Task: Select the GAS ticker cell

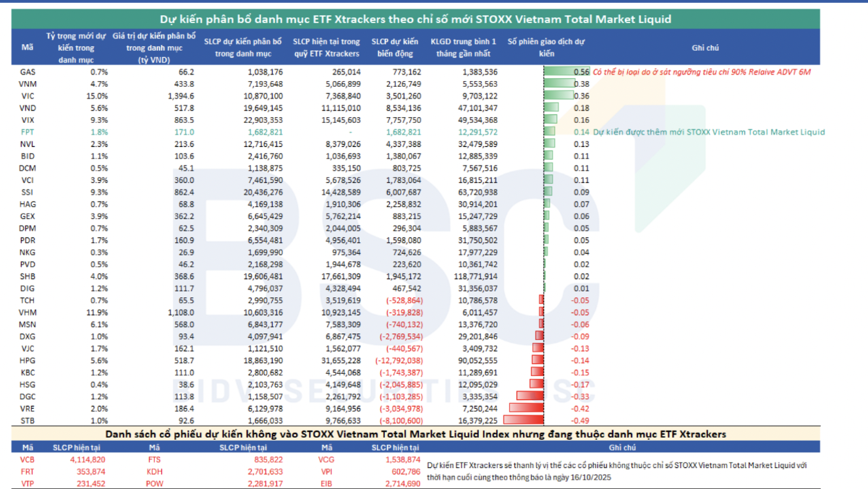Action: coord(27,72)
